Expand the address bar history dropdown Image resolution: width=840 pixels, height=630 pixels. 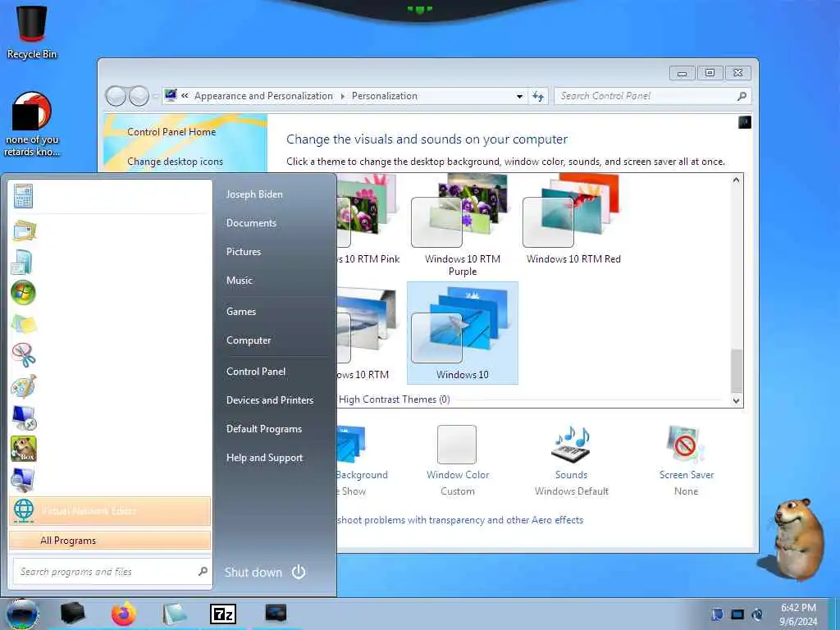tap(519, 97)
